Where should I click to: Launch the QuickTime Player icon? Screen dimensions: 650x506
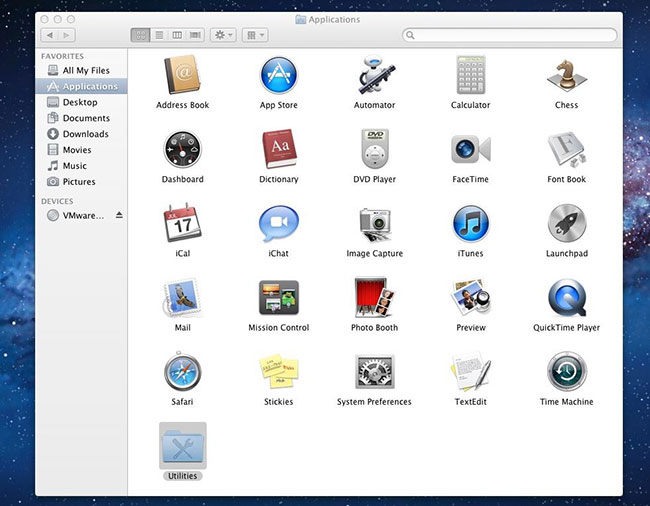click(567, 298)
